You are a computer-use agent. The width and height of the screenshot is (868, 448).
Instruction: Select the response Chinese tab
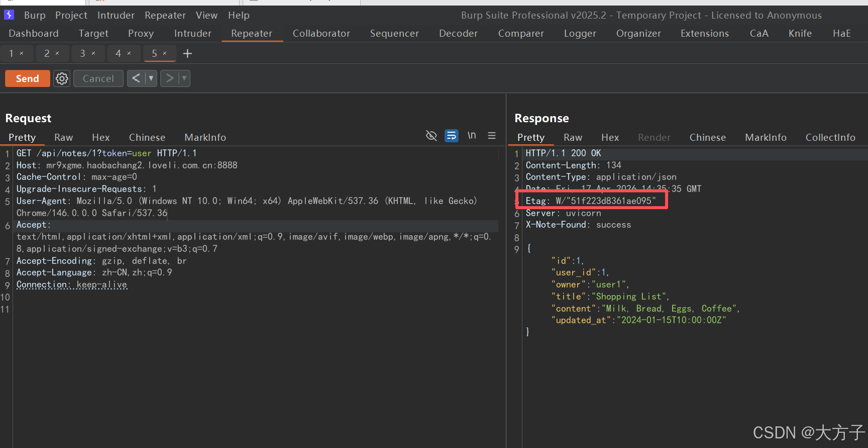click(708, 137)
